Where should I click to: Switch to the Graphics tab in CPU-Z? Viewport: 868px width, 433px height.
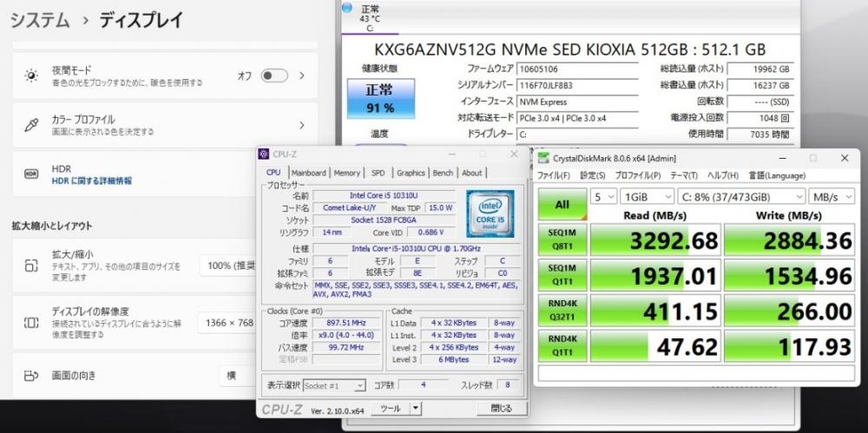click(x=411, y=173)
